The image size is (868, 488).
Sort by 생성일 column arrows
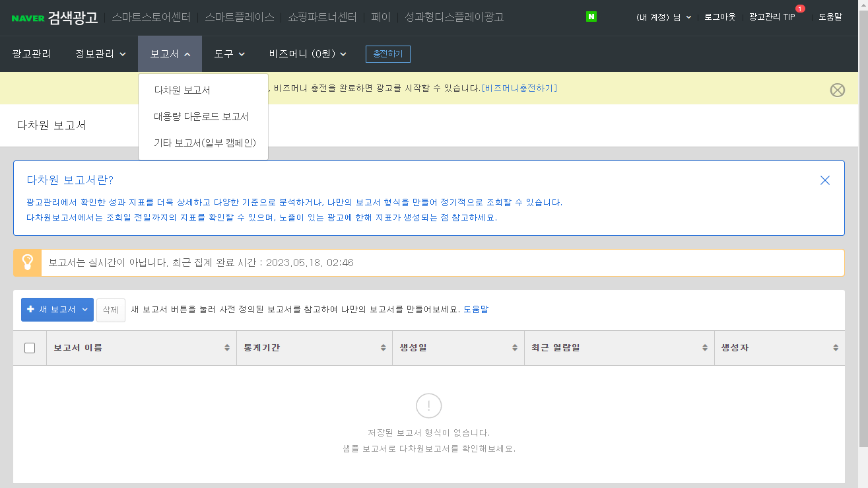coord(515,348)
